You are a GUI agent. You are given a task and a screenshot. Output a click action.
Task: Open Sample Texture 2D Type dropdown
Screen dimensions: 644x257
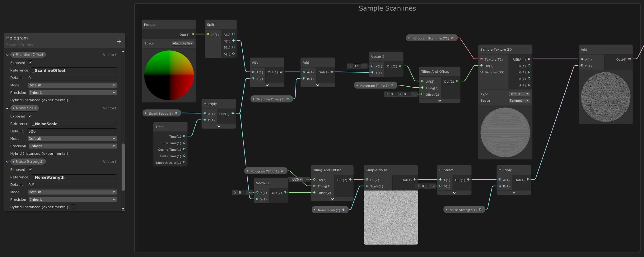[519, 94]
